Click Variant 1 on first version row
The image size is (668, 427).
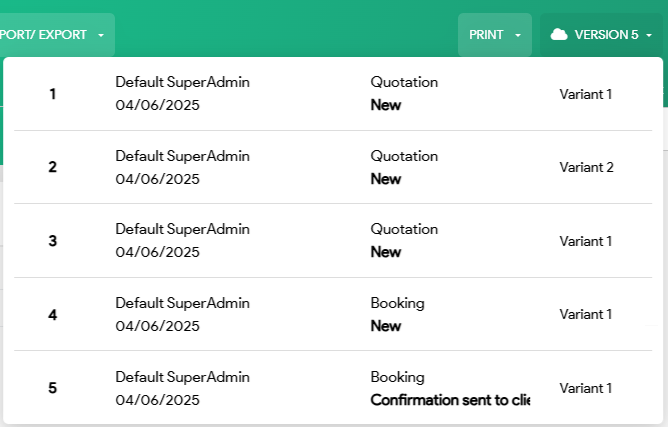[585, 94]
